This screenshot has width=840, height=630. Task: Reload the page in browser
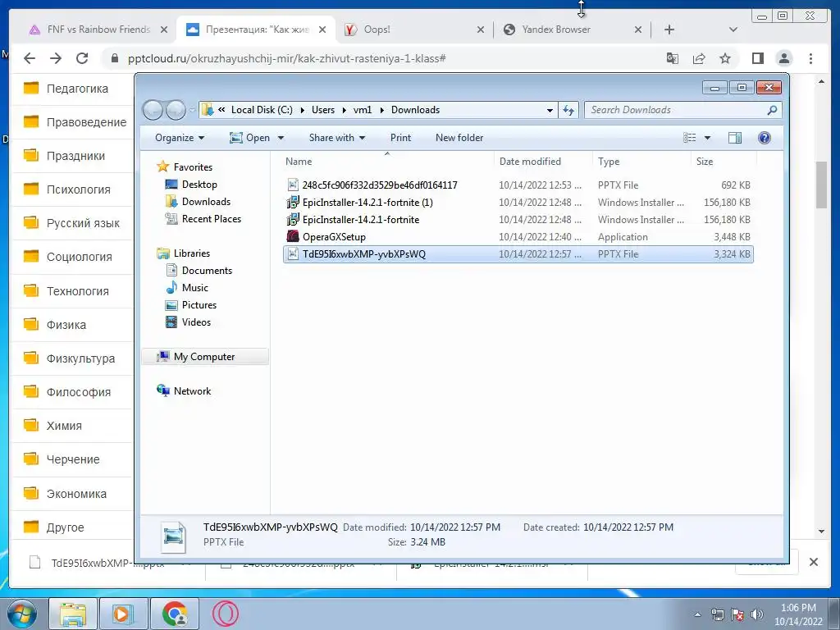pos(82,58)
